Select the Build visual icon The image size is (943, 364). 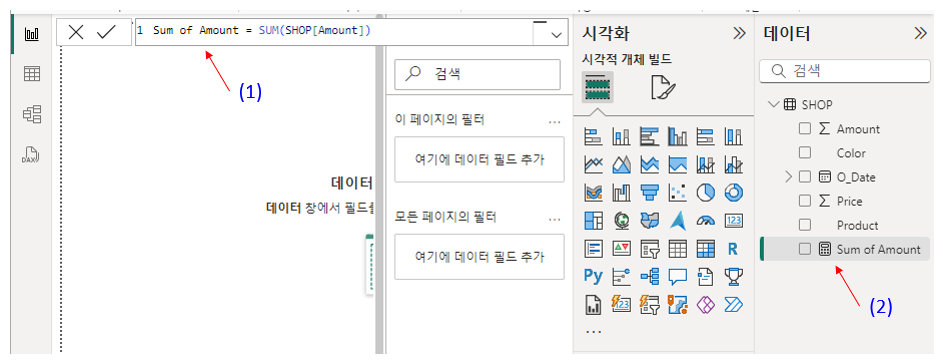(598, 87)
